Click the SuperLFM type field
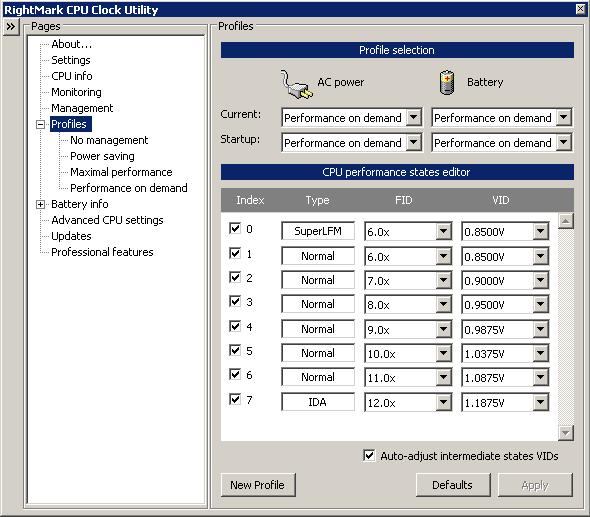Screen dimensions: 590x517 pyautogui.click(x=318, y=231)
